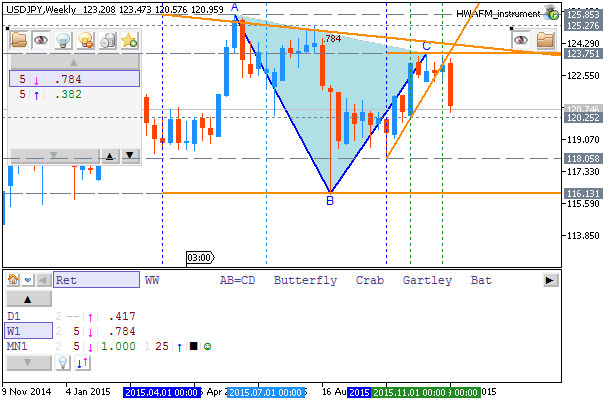Click the home icon in bottom panel

pyautogui.click(x=13, y=280)
